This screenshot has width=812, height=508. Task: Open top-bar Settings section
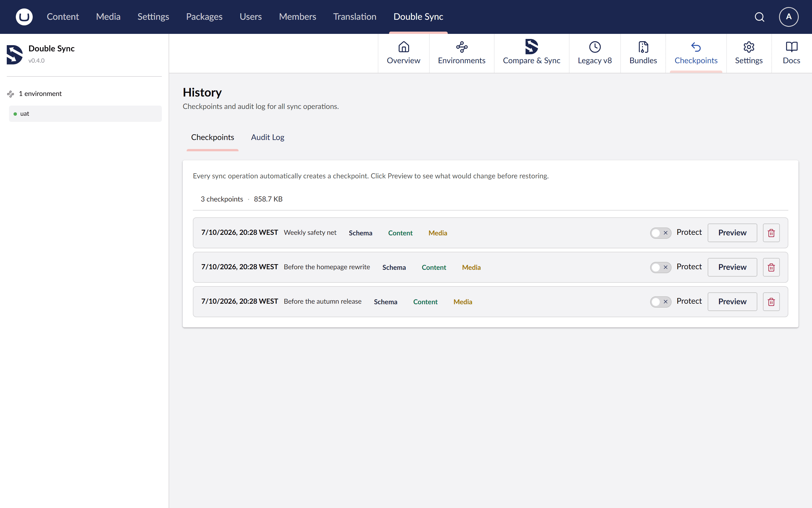tap(153, 17)
